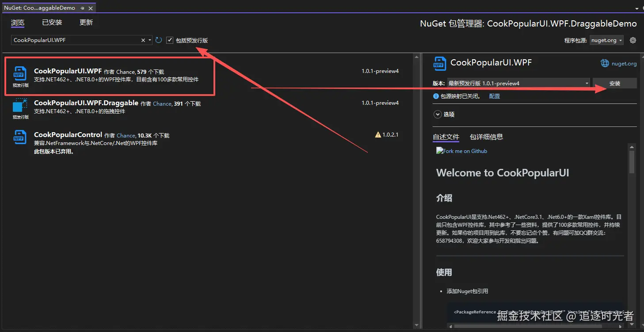Toggle the 包括预发行版 checkbox
The height and width of the screenshot is (332, 644).
[170, 40]
